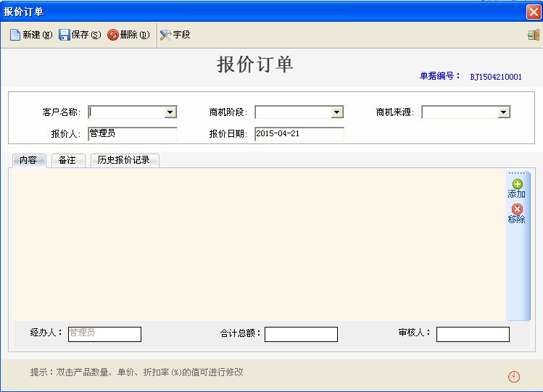Click the 报价人 field containing 管理员
Image resolution: width=543 pixels, height=392 pixels.
pyautogui.click(x=133, y=134)
